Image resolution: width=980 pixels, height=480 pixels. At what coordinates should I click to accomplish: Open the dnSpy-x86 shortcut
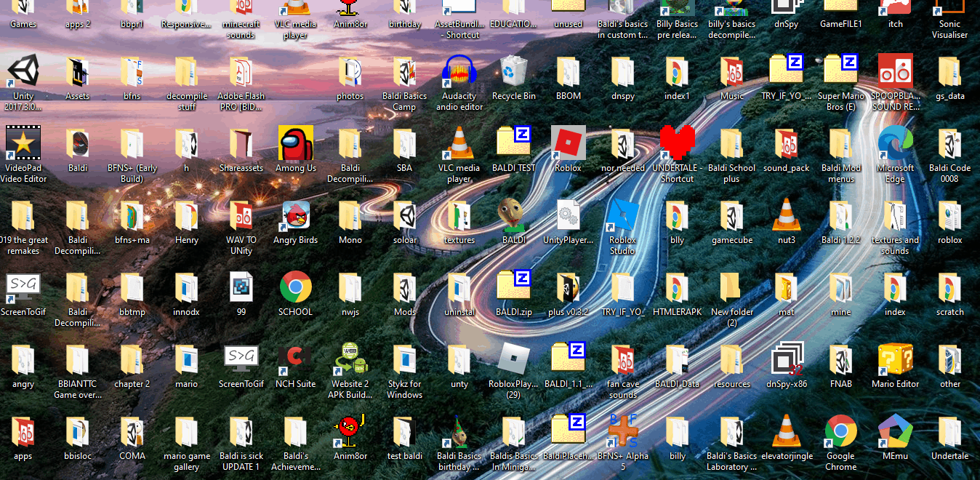click(x=786, y=360)
